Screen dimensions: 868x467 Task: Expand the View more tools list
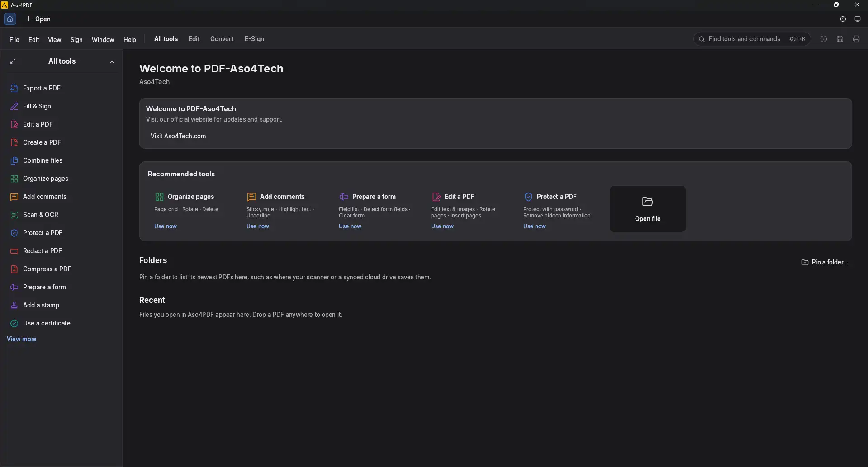click(x=22, y=339)
